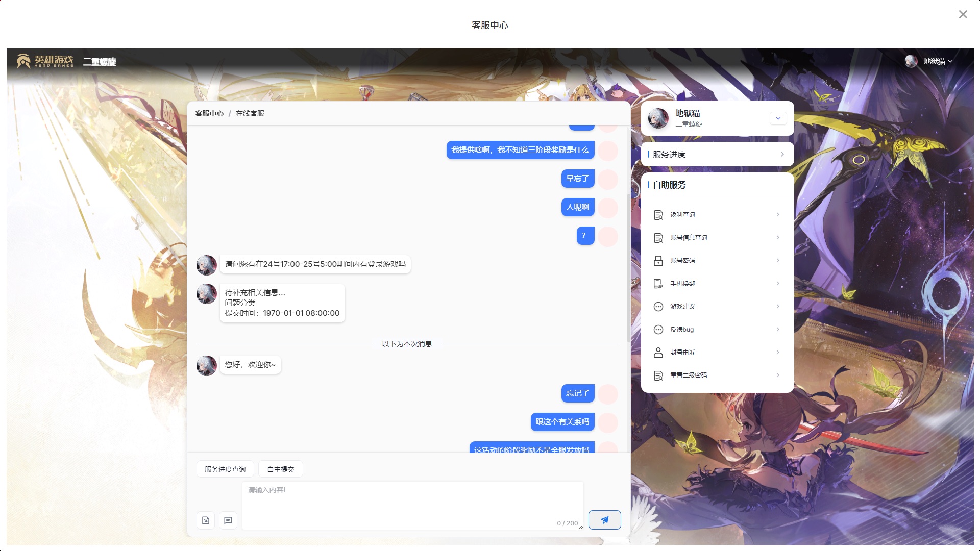The image size is (980, 551).
Task: Click the upload image icon
Action: tap(206, 520)
